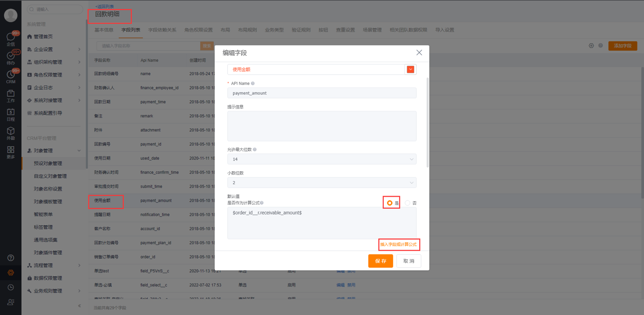Switch to 验证规则 tab

(301, 30)
